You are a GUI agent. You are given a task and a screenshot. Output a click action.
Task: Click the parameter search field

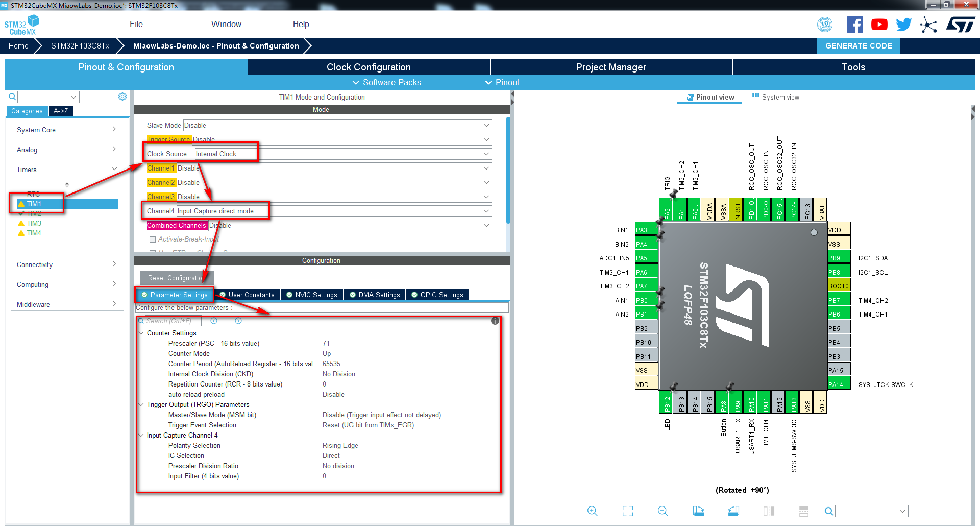(x=173, y=321)
